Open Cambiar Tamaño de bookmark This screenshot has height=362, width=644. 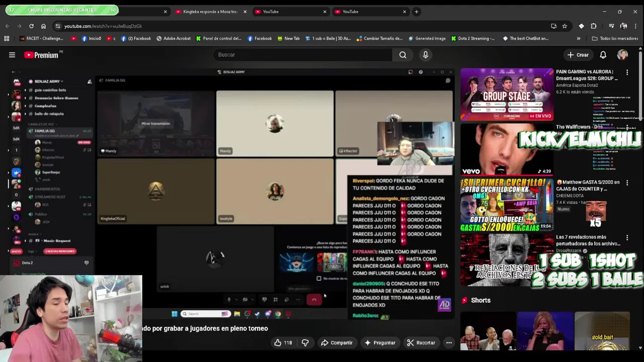pos(379,38)
